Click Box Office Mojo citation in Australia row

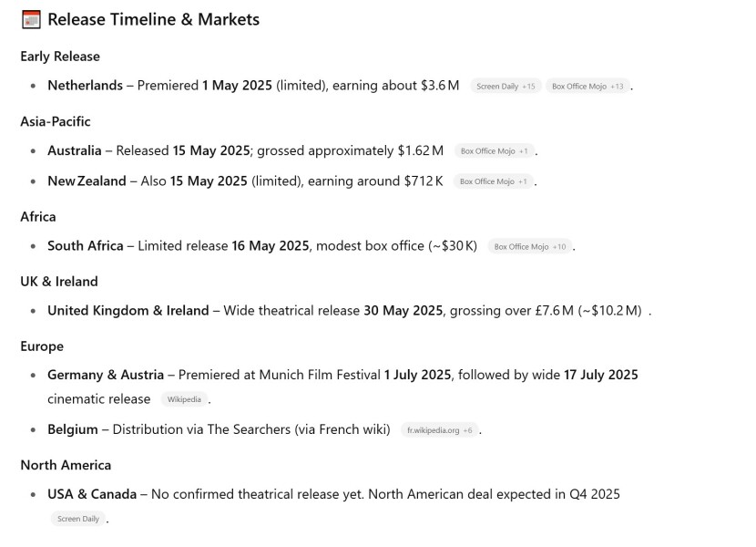[x=494, y=151]
